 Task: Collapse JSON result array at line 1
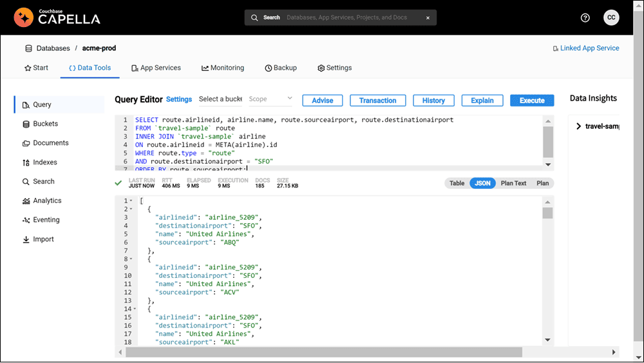coord(131,201)
